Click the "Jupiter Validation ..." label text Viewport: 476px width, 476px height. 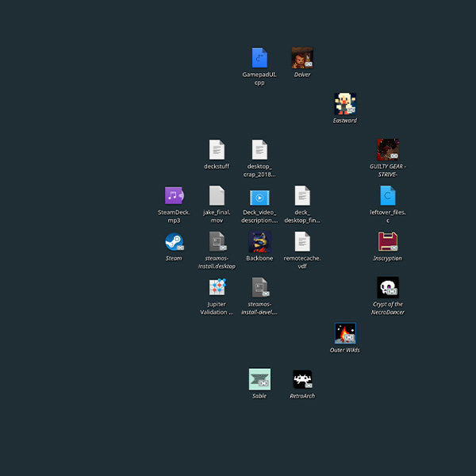[217, 308]
